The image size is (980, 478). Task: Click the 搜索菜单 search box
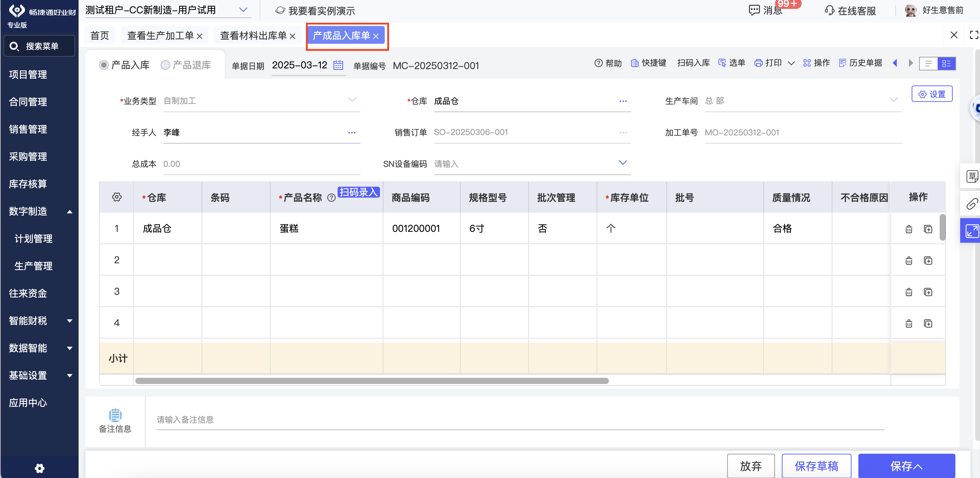click(39, 46)
